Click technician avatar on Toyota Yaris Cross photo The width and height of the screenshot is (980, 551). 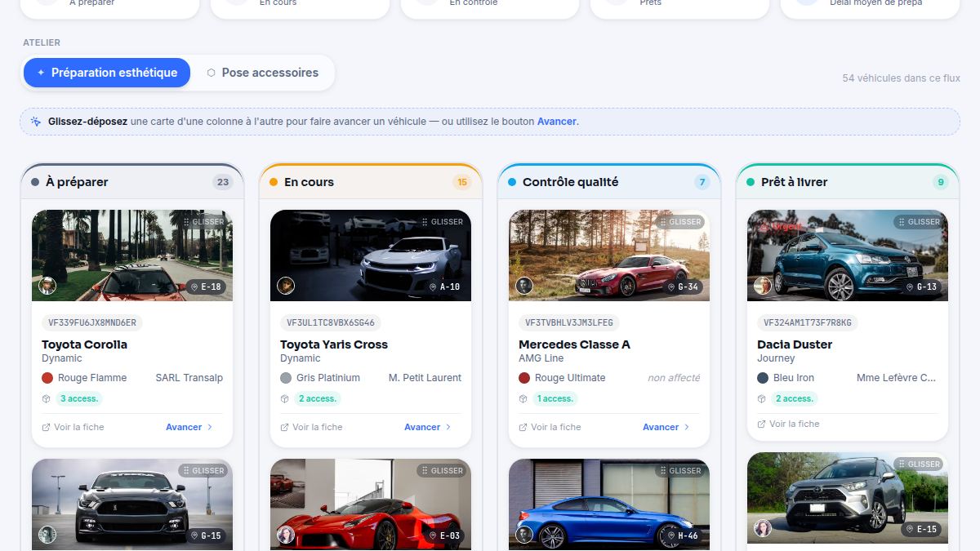click(286, 286)
